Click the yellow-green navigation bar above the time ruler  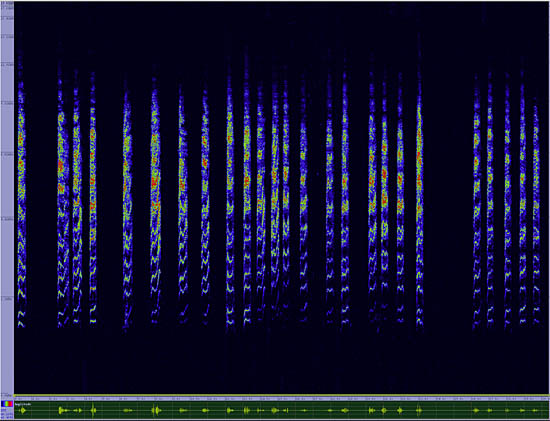pos(282,395)
